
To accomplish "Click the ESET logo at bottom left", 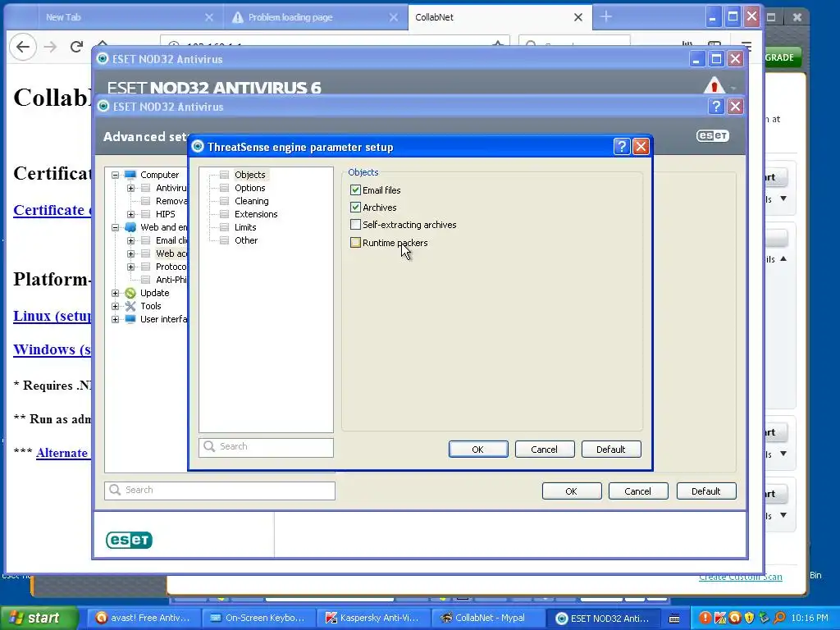I will (129, 540).
